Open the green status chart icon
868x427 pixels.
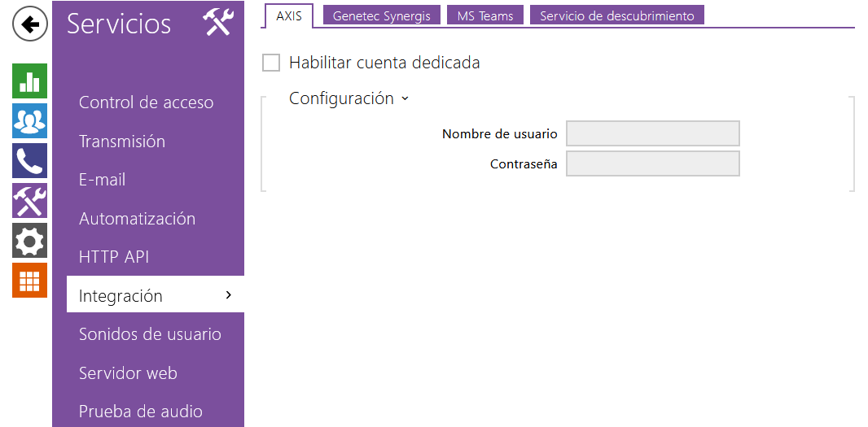click(x=29, y=81)
